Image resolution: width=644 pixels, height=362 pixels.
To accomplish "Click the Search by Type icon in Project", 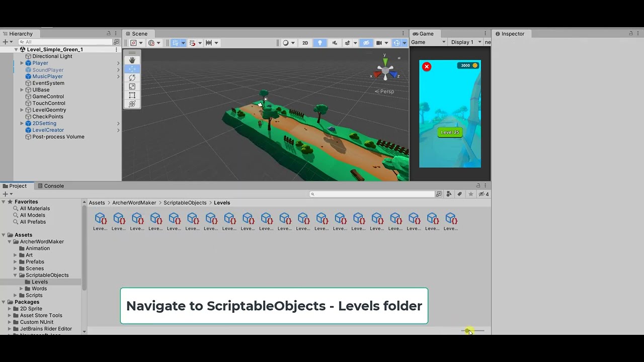I will pos(449,194).
